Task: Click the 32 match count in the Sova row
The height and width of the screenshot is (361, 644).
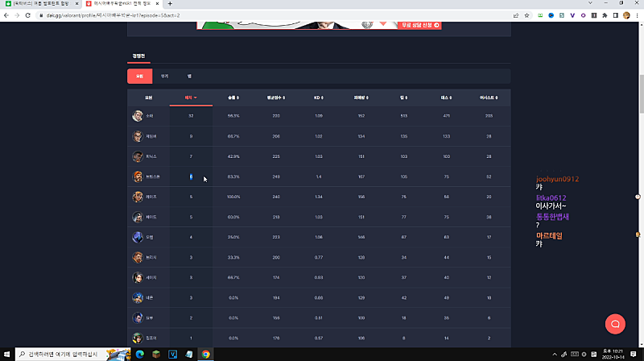Action: (x=191, y=116)
